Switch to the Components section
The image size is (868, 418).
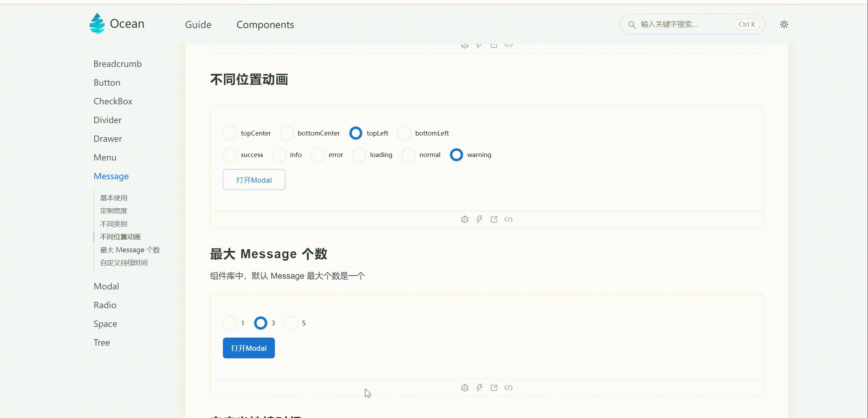(265, 25)
